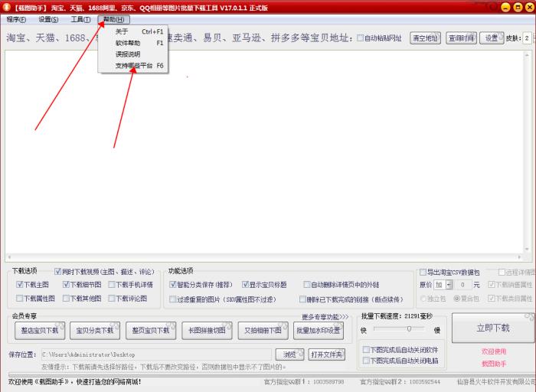Screen dimensions: 536x392
Task: Click the maximize button in title bar
Action: pyautogui.click(x=516, y=7)
